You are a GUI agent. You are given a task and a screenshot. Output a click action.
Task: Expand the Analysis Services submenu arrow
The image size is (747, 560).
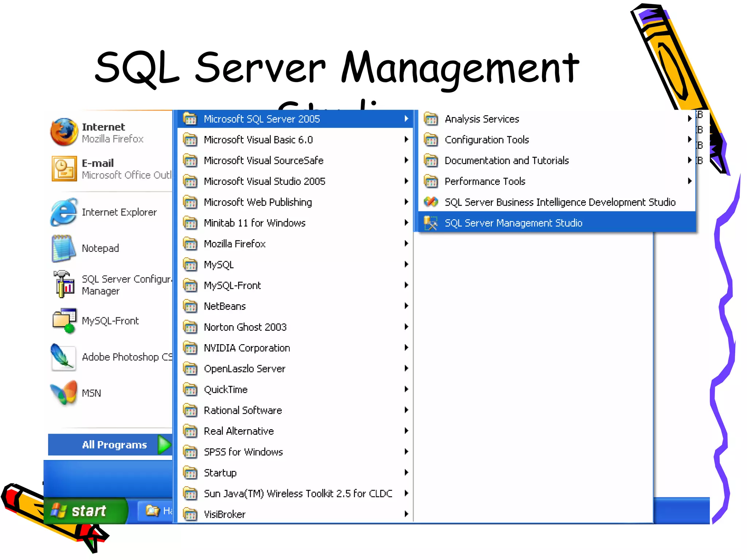[x=689, y=118]
